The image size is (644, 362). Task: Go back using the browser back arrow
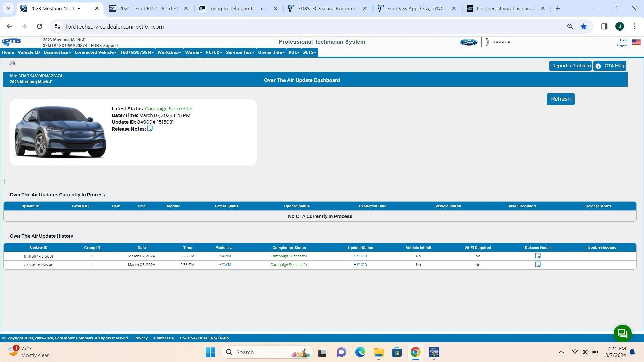pos(9,26)
